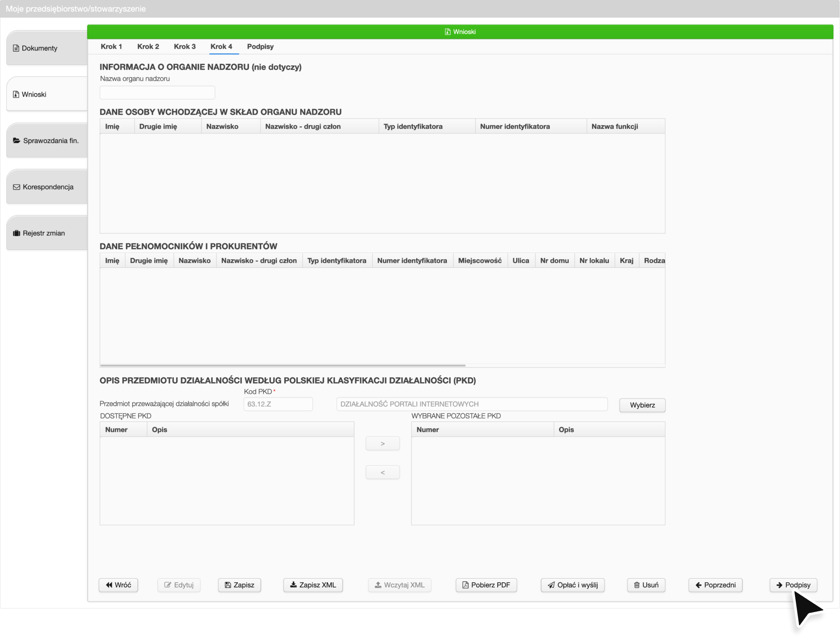Image resolution: width=840 pixels, height=639 pixels.
Task: Click Wybierz to choose PKD code
Action: point(642,405)
